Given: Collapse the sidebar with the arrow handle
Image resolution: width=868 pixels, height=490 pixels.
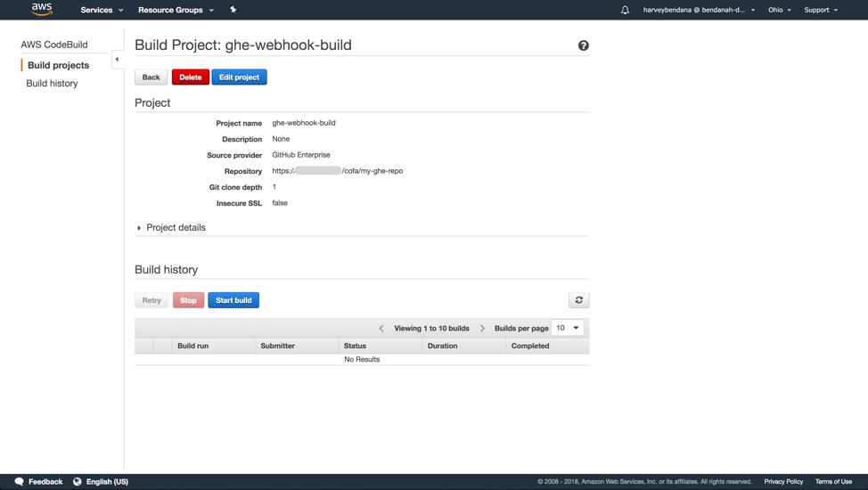Looking at the screenshot, I should pos(117,59).
